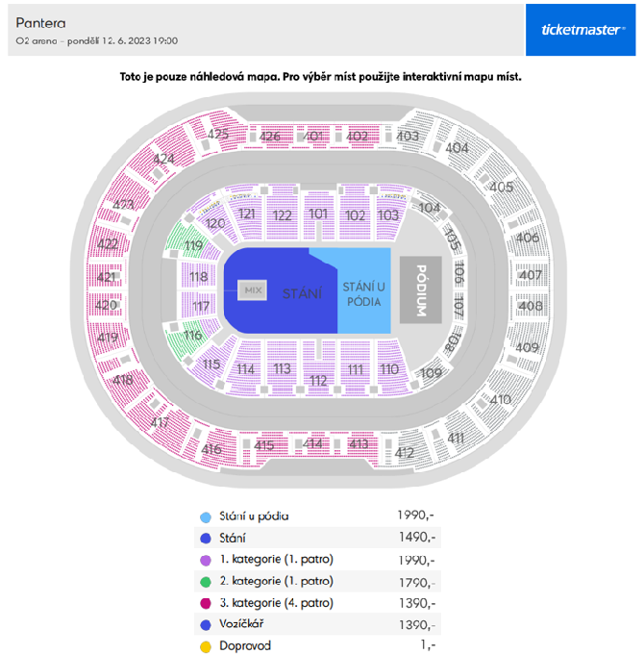Click the 1990,- price for Stání u pódia
Screen dimensions: 644x654
click(415, 516)
